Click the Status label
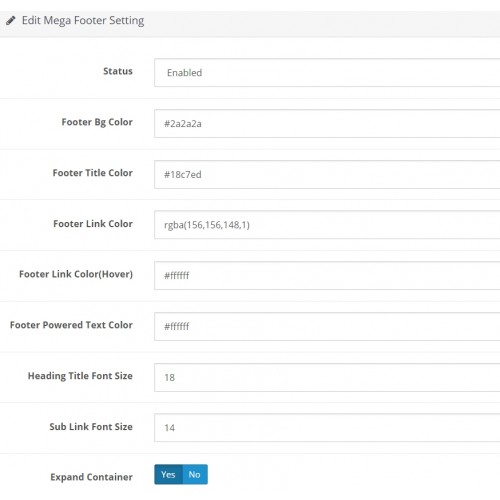The image size is (500, 500). tap(118, 71)
